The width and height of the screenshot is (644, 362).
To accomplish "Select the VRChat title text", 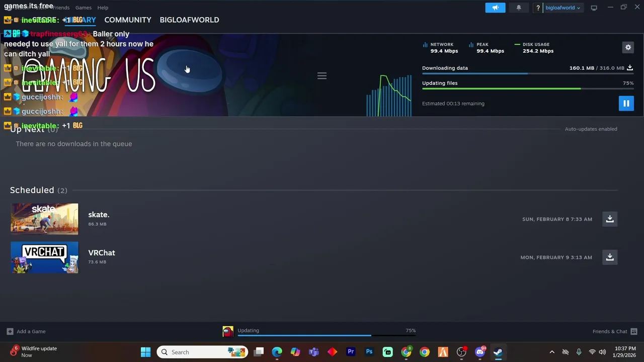I will pos(102,253).
